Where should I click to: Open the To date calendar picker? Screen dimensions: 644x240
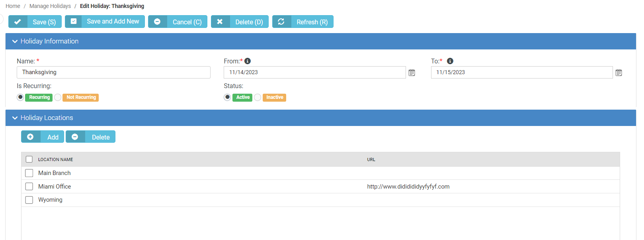coord(619,73)
